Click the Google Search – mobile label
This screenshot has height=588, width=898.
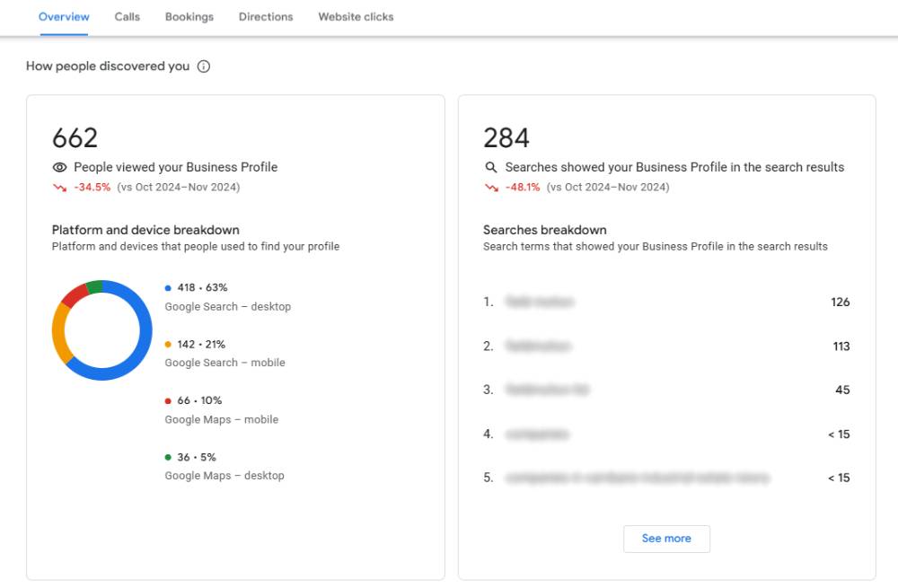(x=225, y=363)
